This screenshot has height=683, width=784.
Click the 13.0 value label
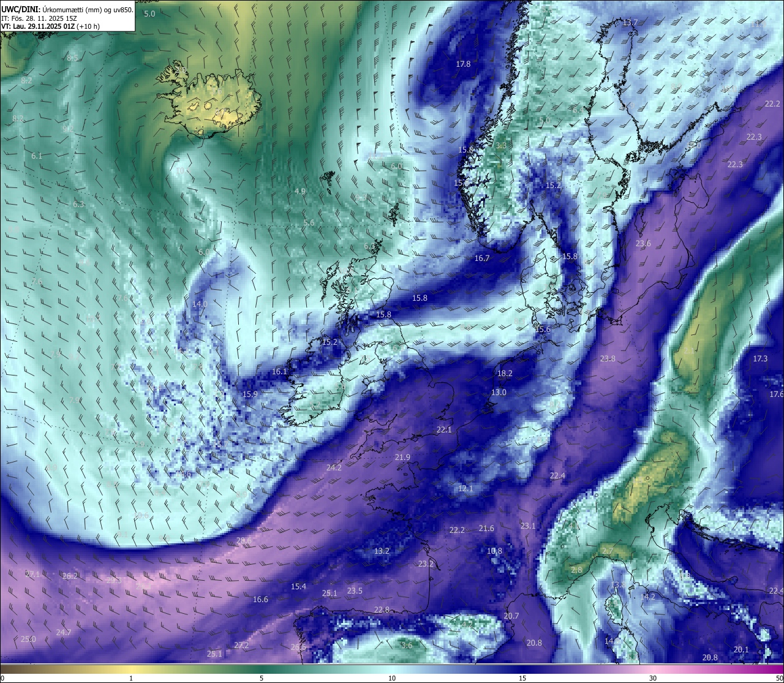pyautogui.click(x=499, y=393)
